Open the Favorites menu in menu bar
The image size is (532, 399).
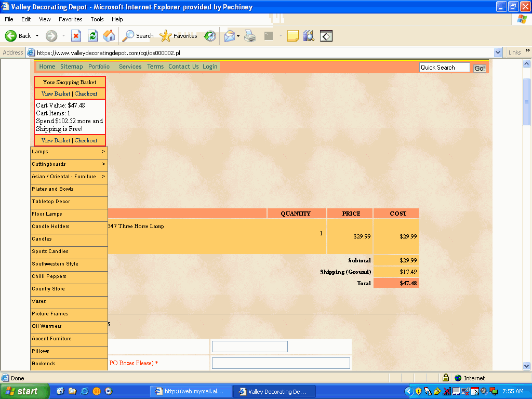(70, 19)
